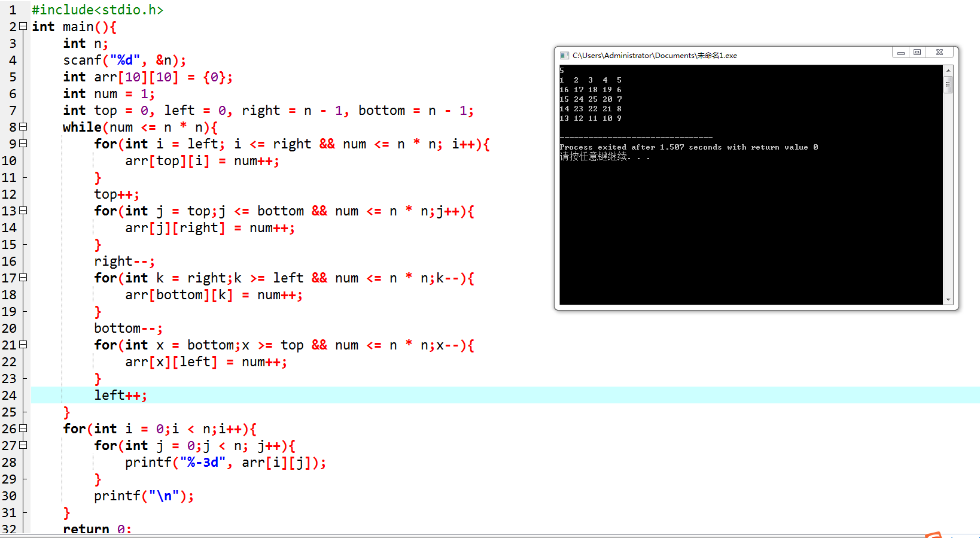
Task: Click the 'for(int j = 0;j < n; j++){' header
Action: click(194, 445)
